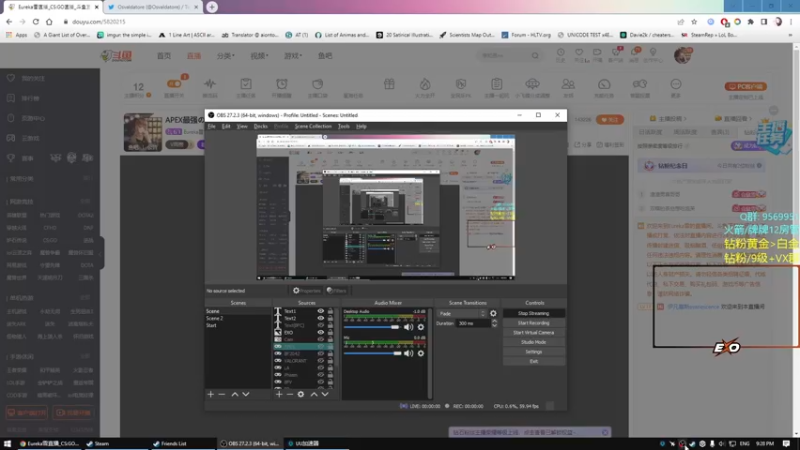The width and height of the screenshot is (800, 450).
Task: Toggle visibility of Cam source
Action: [x=320, y=339]
